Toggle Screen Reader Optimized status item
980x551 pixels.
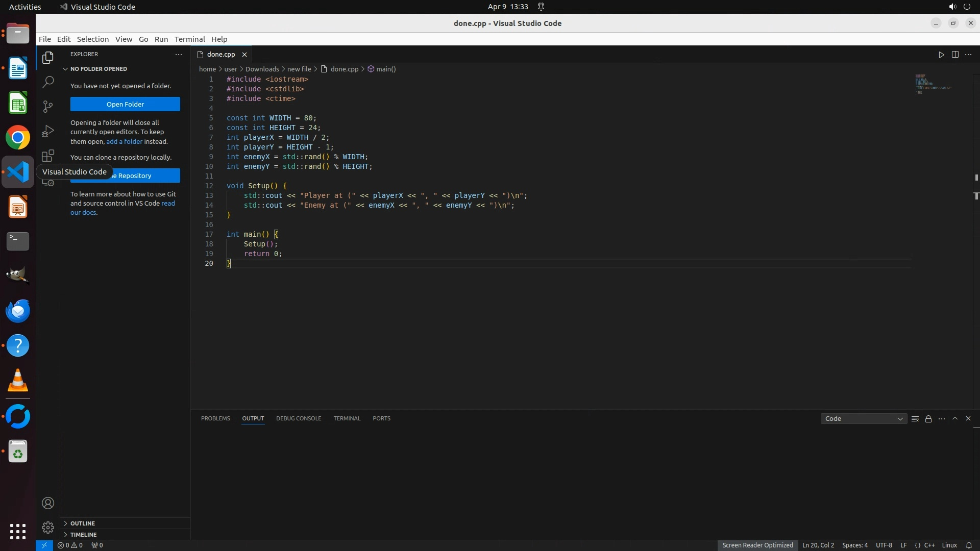point(757,545)
